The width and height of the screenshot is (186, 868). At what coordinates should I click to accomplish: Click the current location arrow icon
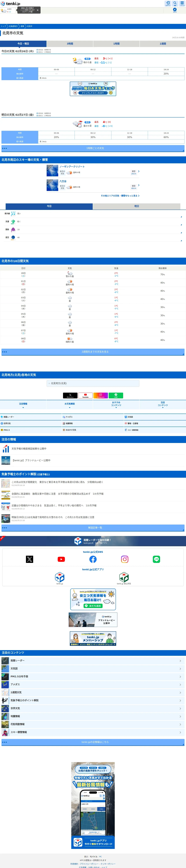click(175, 10)
